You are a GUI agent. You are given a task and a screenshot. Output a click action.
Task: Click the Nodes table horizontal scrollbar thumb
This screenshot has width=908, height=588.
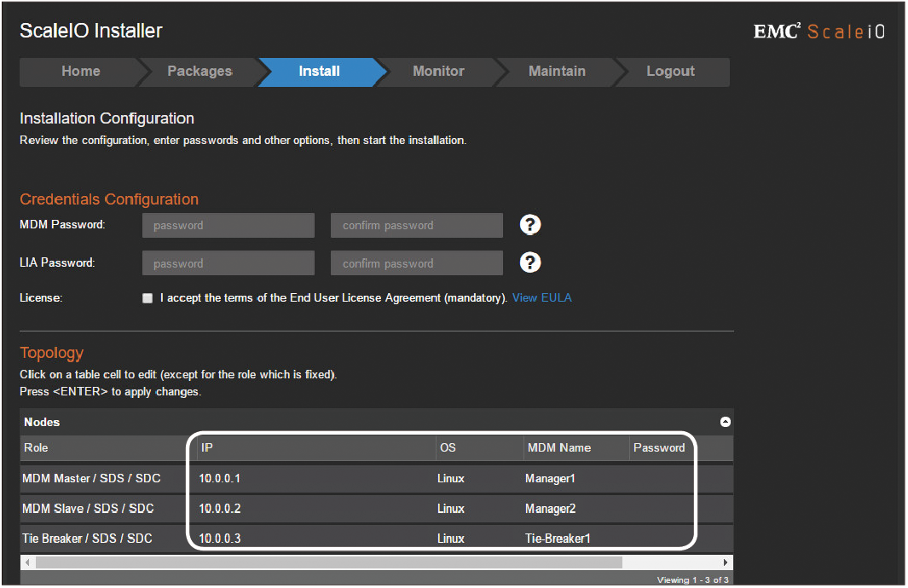329,562
